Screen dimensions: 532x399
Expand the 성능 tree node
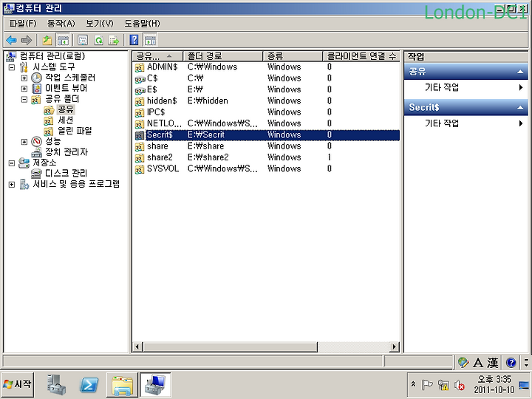coord(24,141)
